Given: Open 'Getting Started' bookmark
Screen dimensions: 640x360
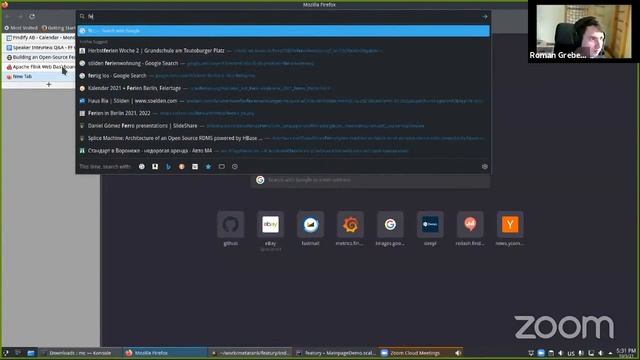Looking at the screenshot, I should [59, 28].
